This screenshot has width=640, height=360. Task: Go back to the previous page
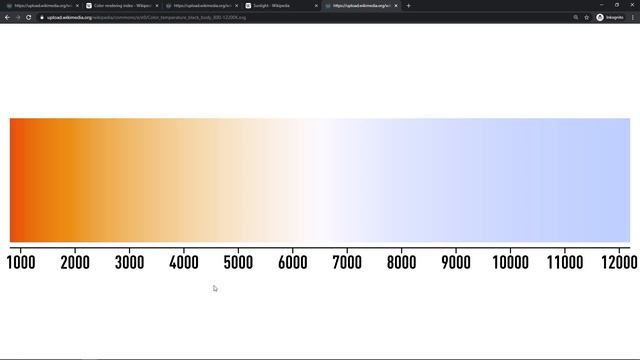click(x=7, y=18)
